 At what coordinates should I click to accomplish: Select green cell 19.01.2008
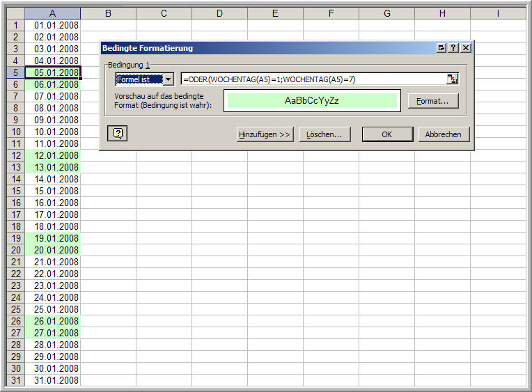click(x=53, y=238)
